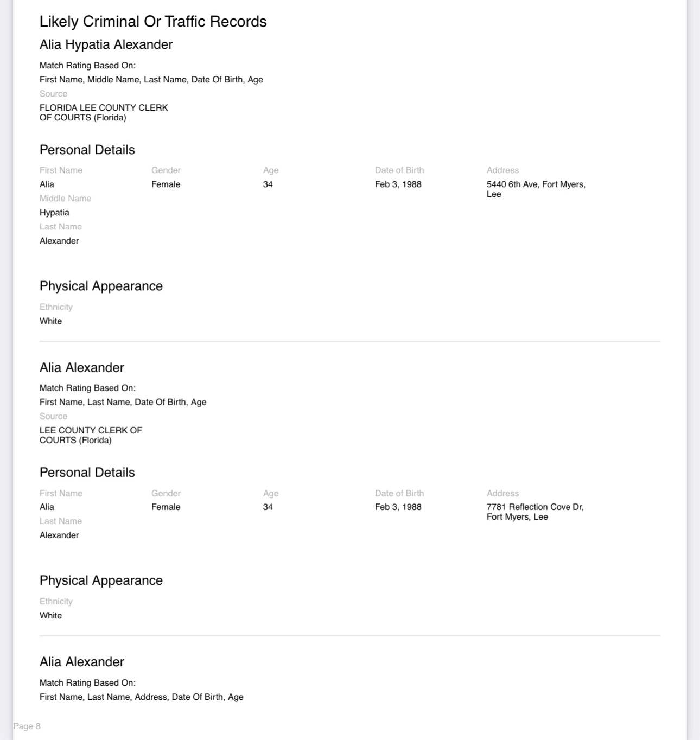Click the match rating line mentioning "Address"

[x=141, y=697]
